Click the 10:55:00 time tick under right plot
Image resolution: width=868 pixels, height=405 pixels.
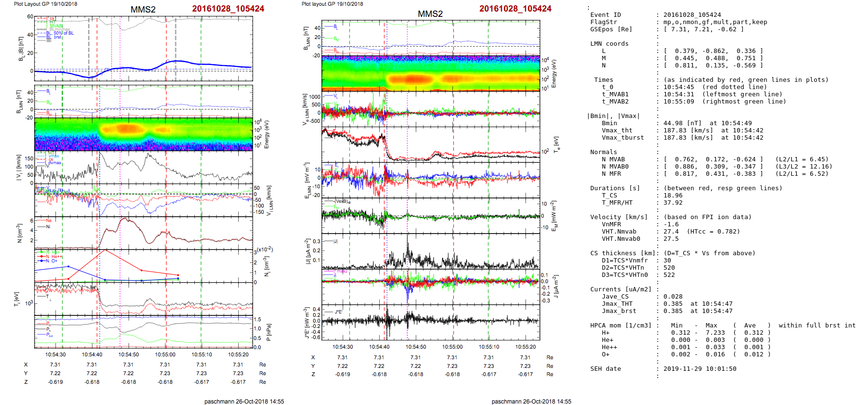(x=452, y=347)
